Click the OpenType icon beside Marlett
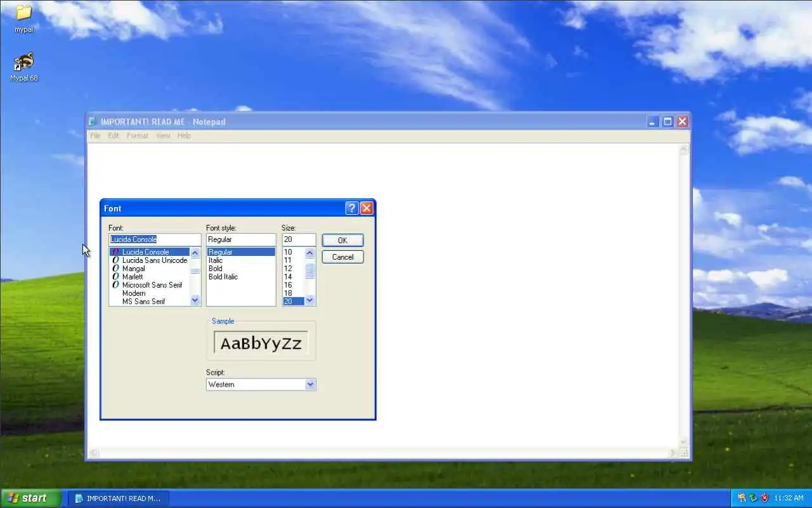812x508 pixels. point(115,277)
